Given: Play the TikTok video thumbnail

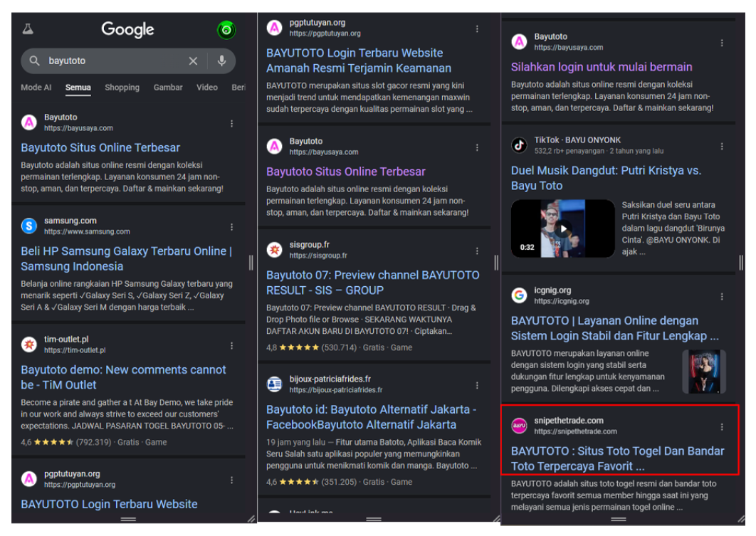Looking at the screenshot, I should click(562, 228).
